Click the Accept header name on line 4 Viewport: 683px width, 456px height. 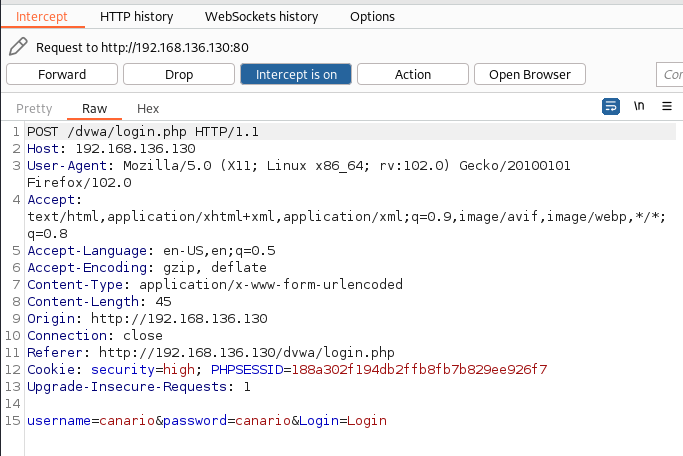click(x=51, y=199)
